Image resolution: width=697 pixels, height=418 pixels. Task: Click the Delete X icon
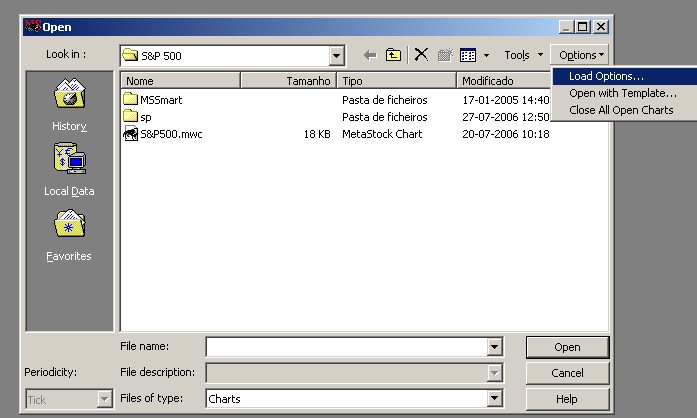tap(421, 56)
